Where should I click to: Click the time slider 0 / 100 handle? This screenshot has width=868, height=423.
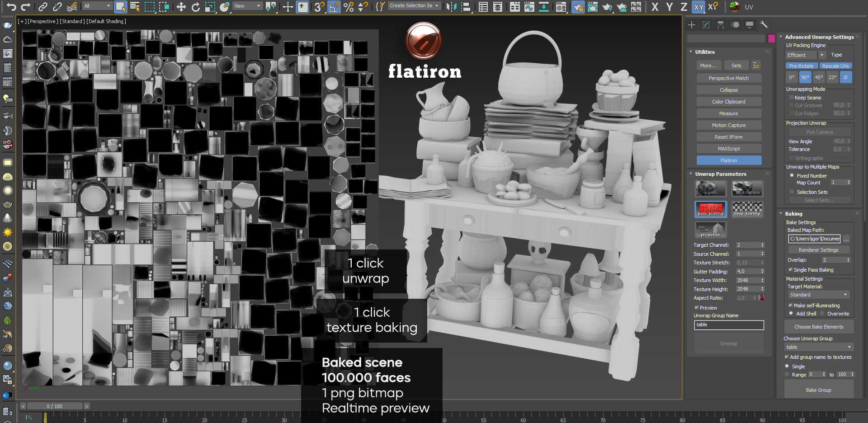coord(54,406)
